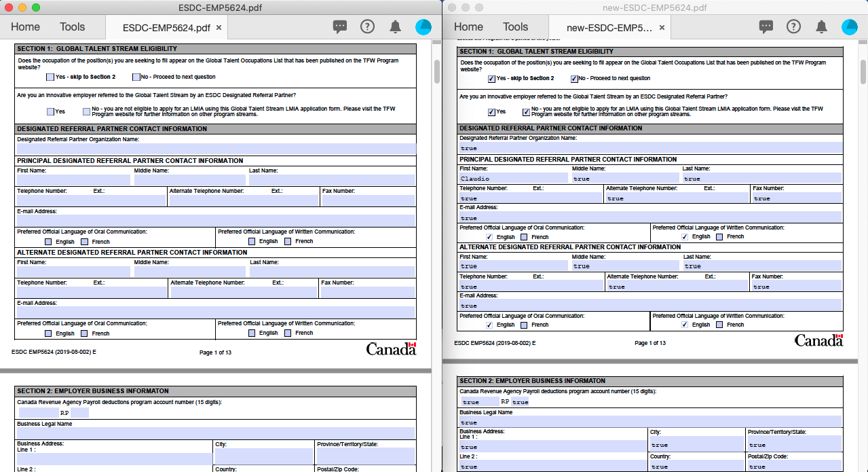868x472 pixels.
Task: Uncheck alternate oral English box in right window
Action: pos(490,325)
